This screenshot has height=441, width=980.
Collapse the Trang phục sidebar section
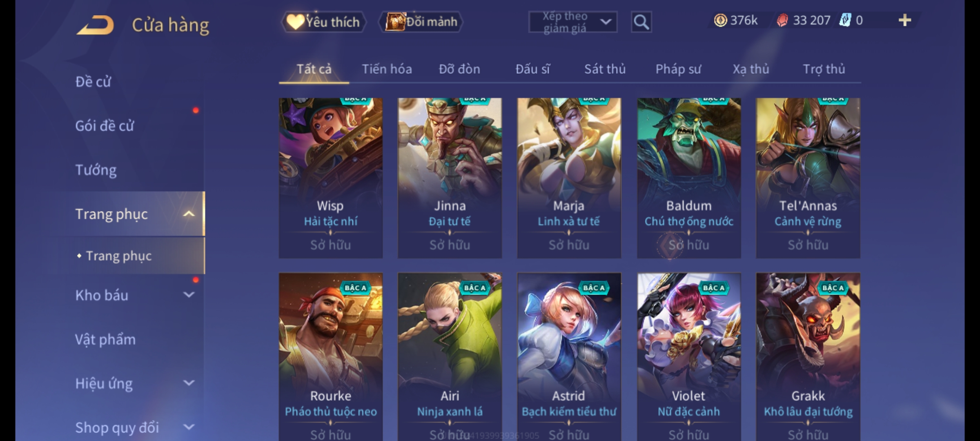click(x=189, y=214)
